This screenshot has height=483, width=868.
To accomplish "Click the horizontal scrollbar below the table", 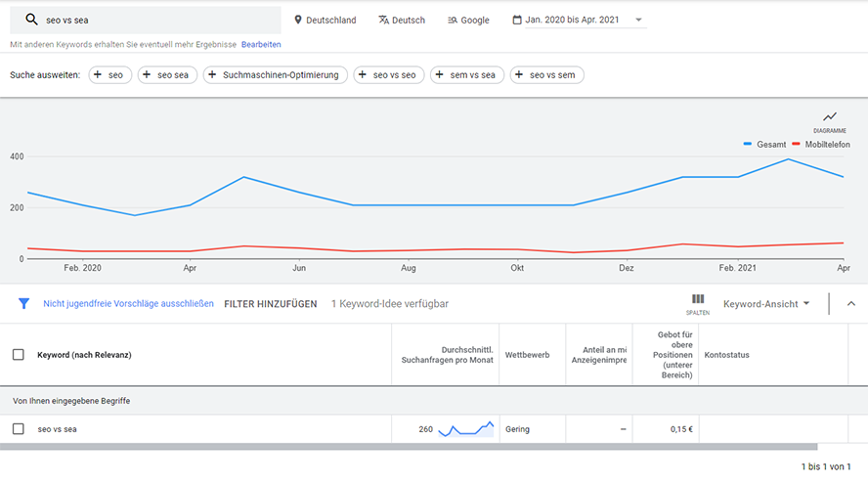I will (409, 447).
